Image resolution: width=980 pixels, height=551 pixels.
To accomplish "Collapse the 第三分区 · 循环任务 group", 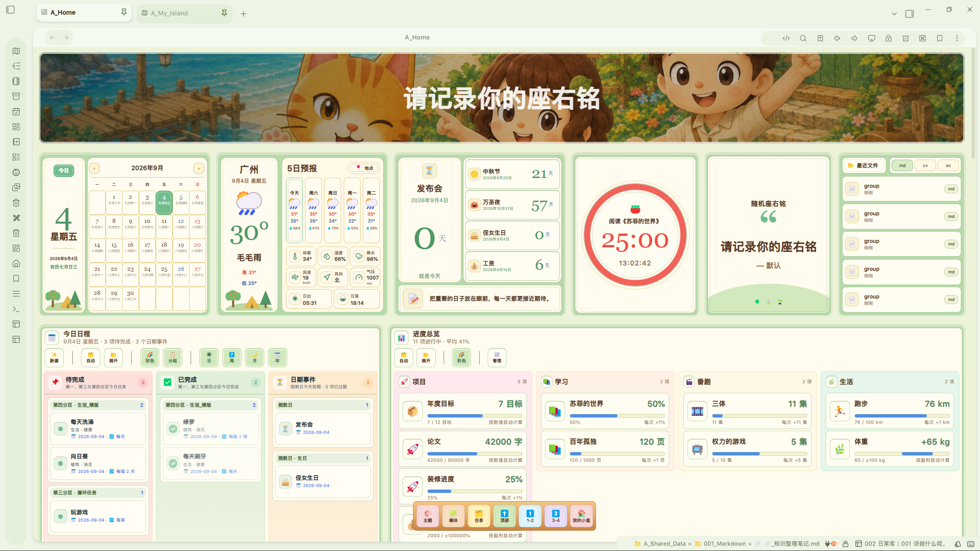I will click(x=98, y=493).
